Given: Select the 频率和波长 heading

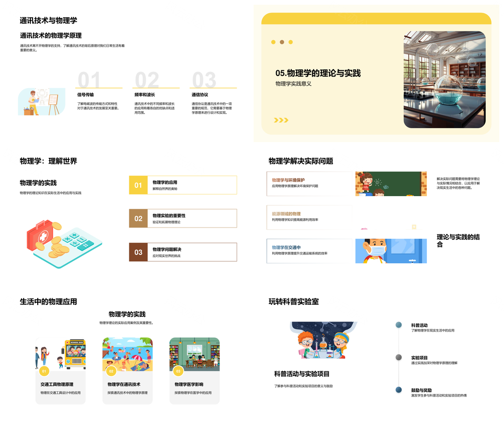Looking at the screenshot, I should [x=144, y=95].
